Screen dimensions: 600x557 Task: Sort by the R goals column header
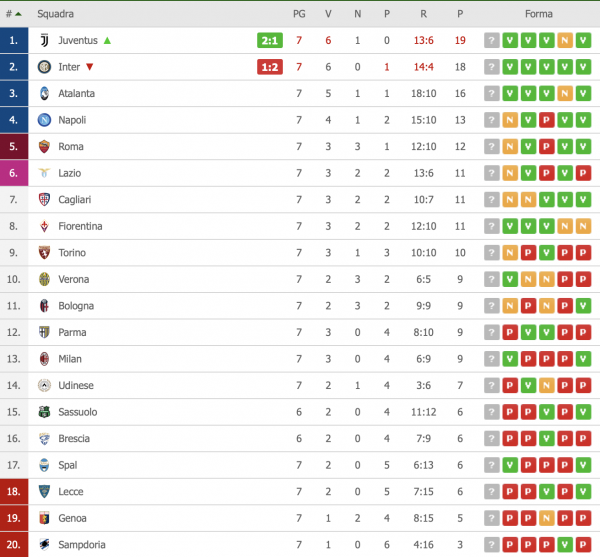424,14
